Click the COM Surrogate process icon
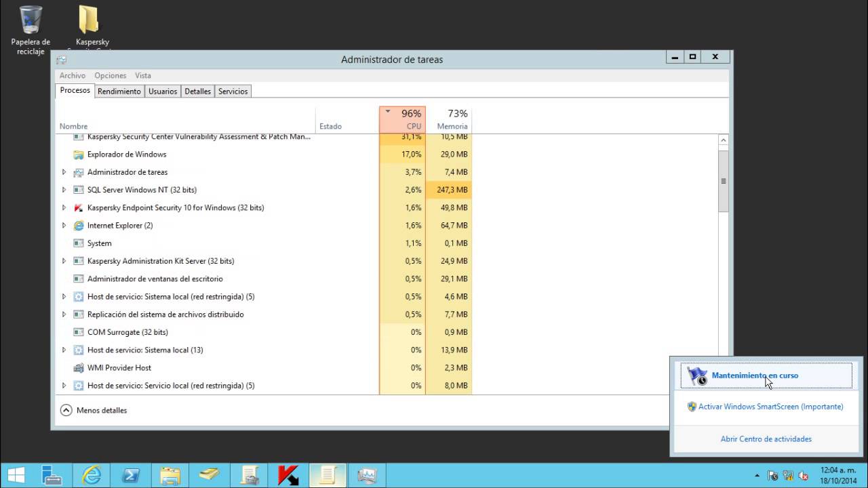The width and height of the screenshot is (868, 488). point(79,332)
